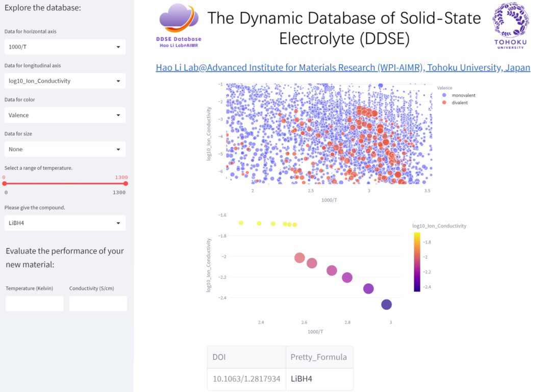Open the Valence color dropdown

[x=65, y=115]
